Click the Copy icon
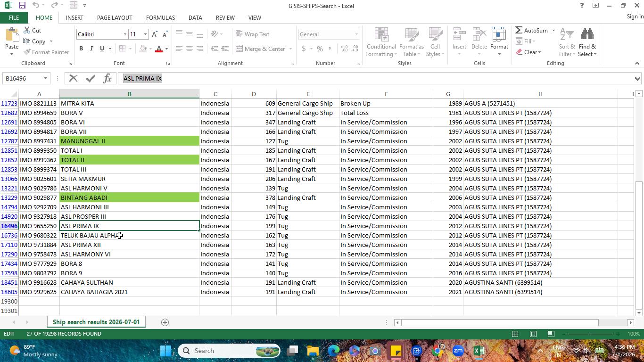The height and width of the screenshot is (362, 644). click(x=26, y=41)
